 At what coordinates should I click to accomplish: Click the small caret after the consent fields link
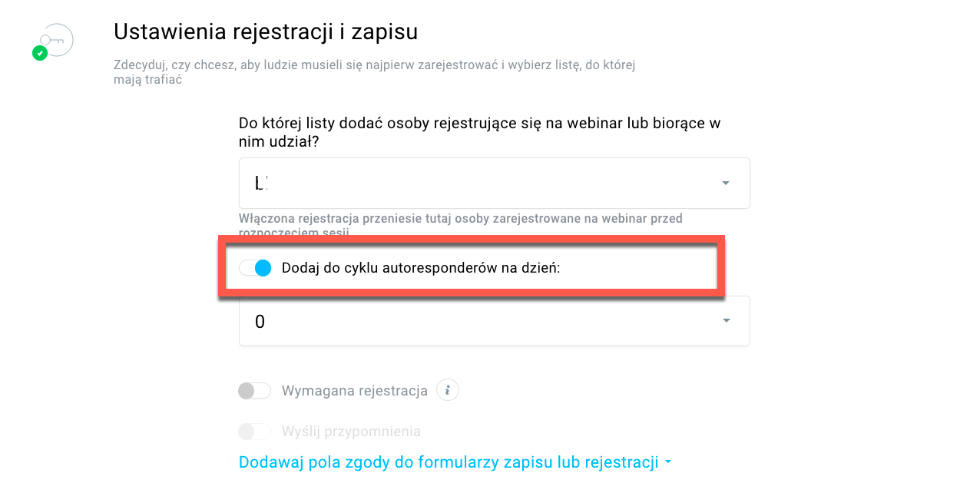pyautogui.click(x=667, y=462)
